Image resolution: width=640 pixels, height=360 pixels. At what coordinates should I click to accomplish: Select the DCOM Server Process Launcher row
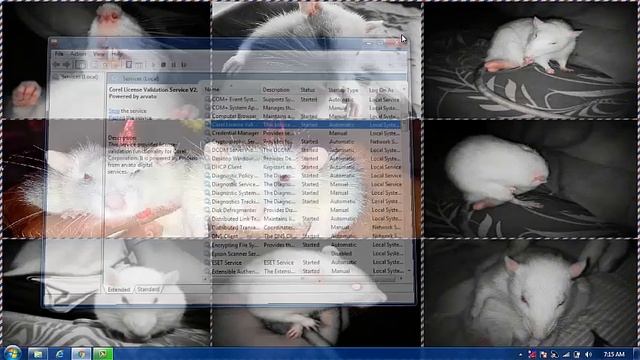coord(302,150)
